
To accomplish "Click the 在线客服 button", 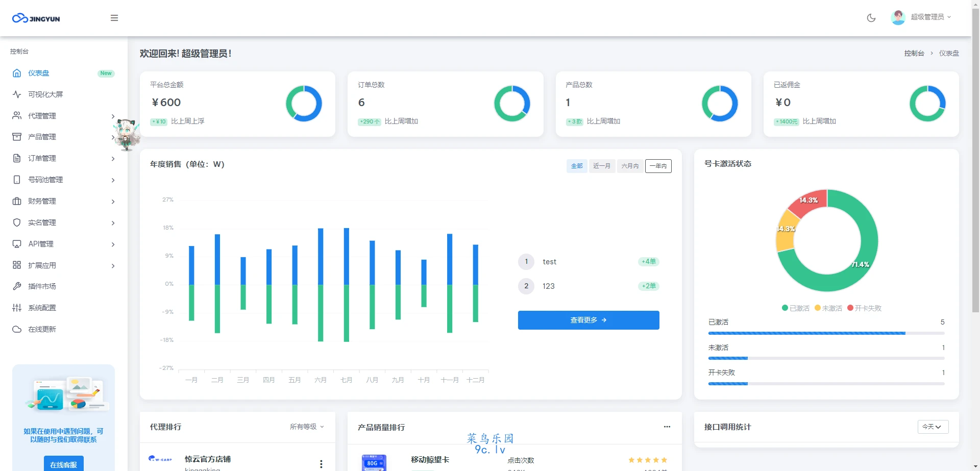I will [63, 464].
